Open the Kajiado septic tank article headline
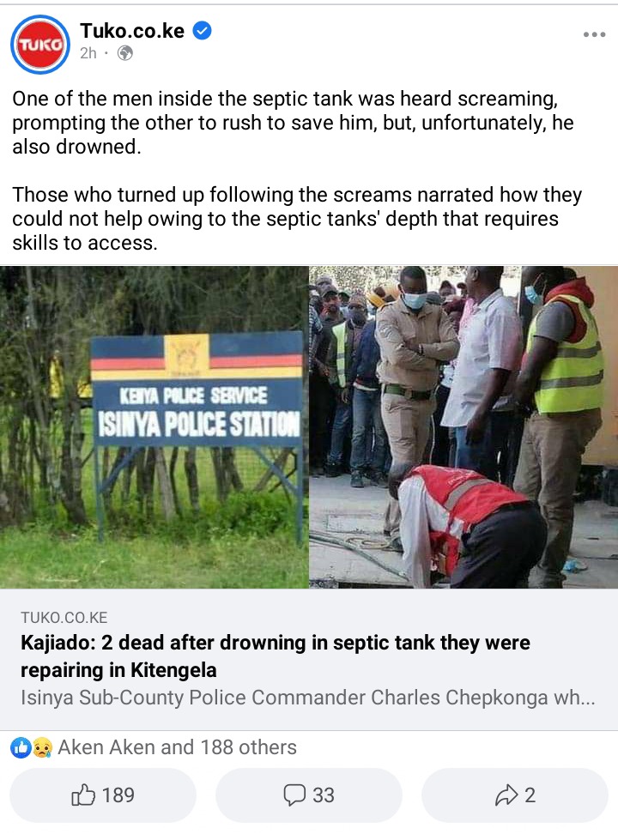The width and height of the screenshot is (618, 840). coord(276,656)
